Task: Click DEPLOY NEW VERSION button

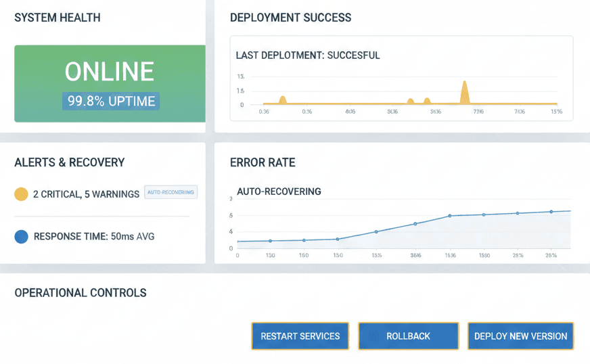Action: click(520, 336)
